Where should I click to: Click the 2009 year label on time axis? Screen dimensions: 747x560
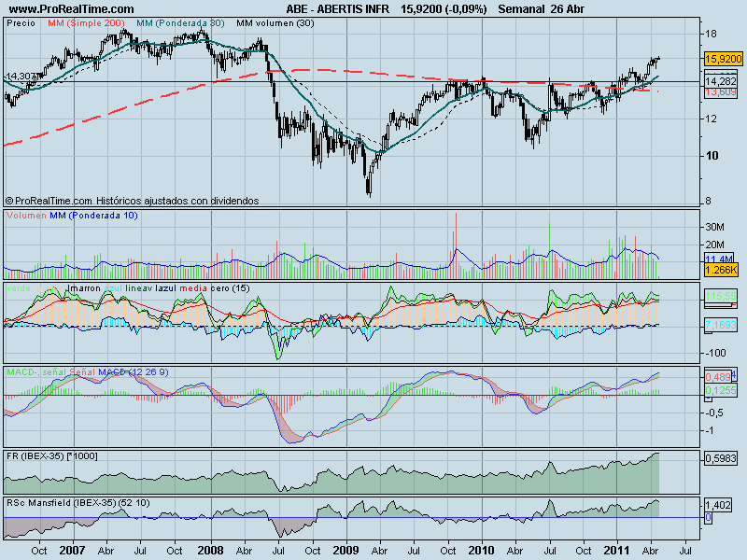[345, 551]
